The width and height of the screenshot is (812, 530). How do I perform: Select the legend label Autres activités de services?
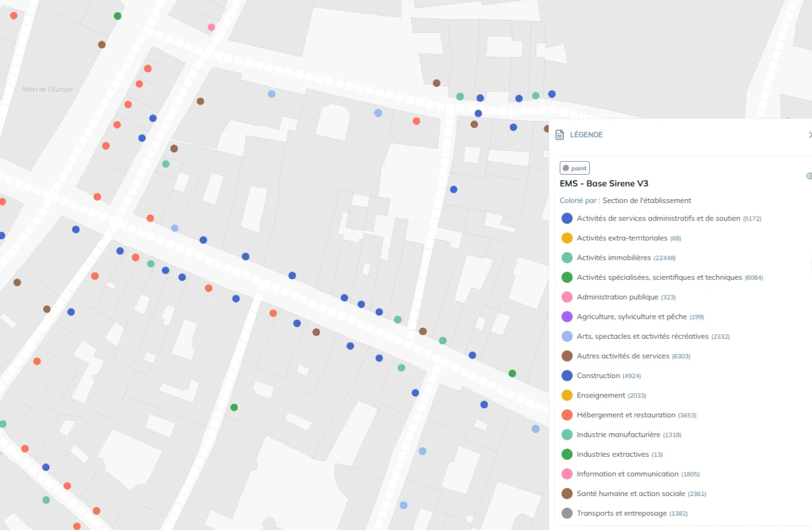622,356
